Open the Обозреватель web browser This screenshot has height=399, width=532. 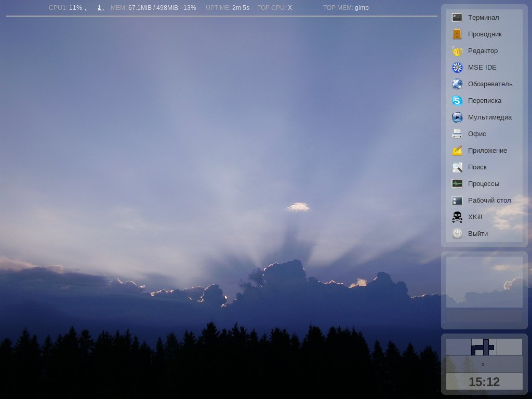click(489, 84)
